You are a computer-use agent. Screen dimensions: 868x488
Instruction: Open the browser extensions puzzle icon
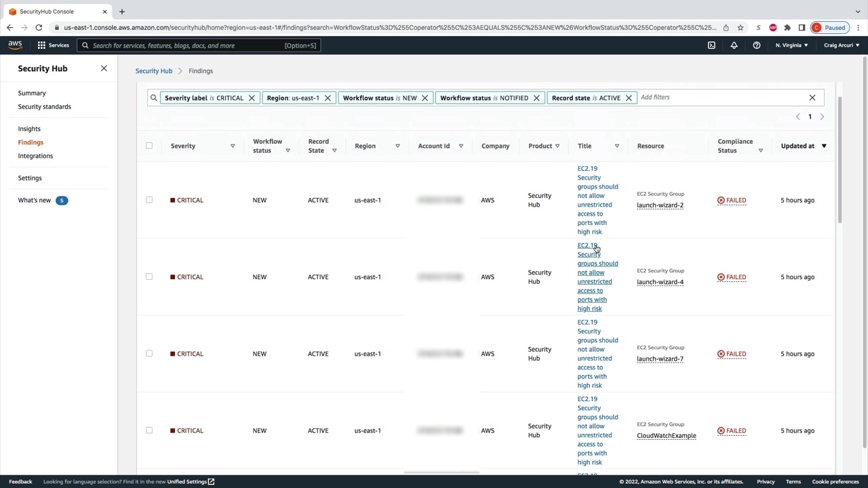pyautogui.click(x=787, y=28)
